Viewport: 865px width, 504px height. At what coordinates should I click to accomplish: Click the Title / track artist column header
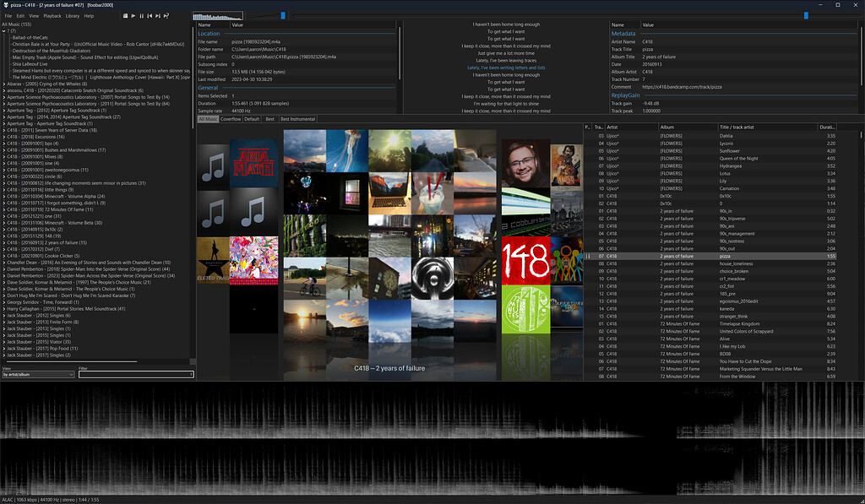pos(767,127)
